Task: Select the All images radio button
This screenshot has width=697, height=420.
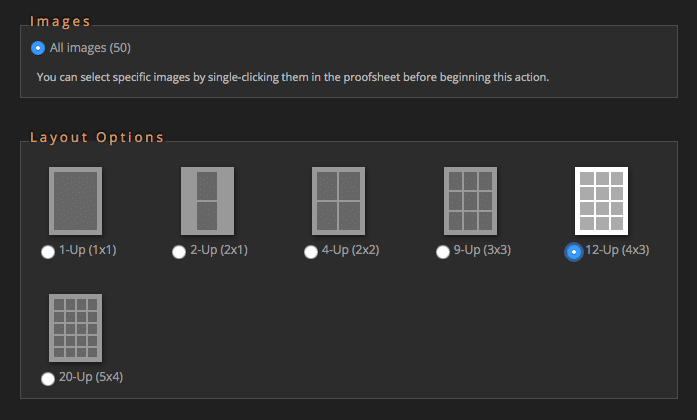Action: (x=38, y=48)
